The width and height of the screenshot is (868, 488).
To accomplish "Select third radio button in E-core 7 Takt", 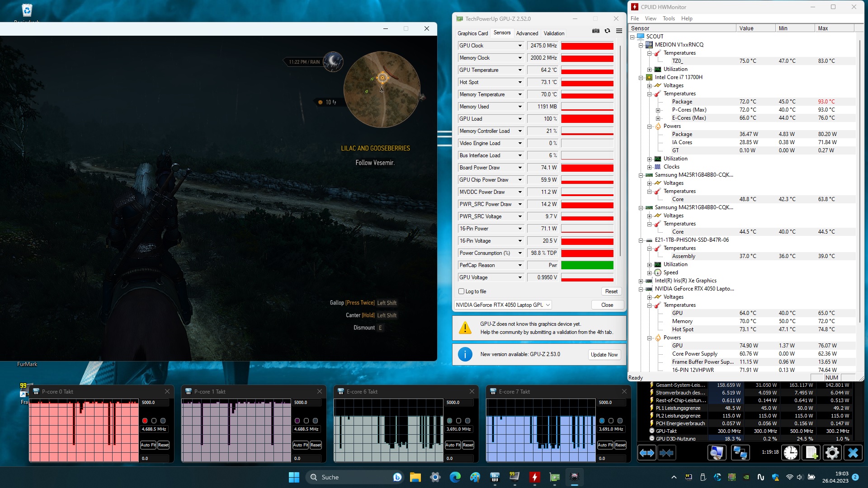I will (620, 421).
